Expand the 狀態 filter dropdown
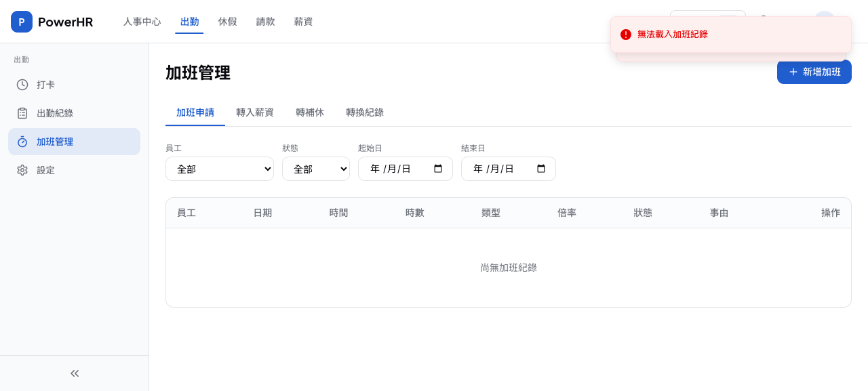Image resolution: width=868 pixels, height=391 pixels. click(315, 169)
